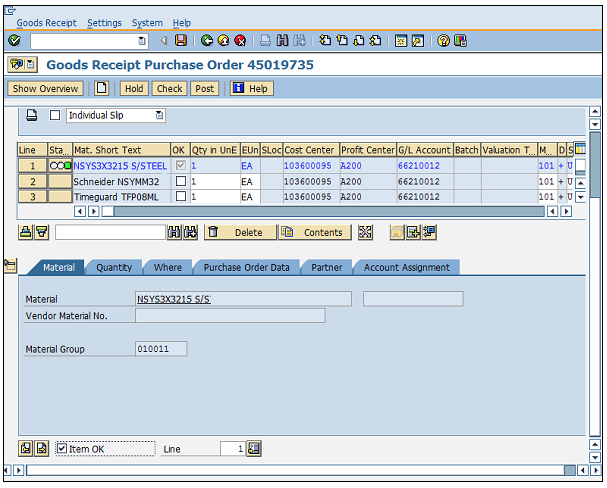Click the red Cancel icon in toolbar
Screen dimensions: 607x488
point(241,41)
